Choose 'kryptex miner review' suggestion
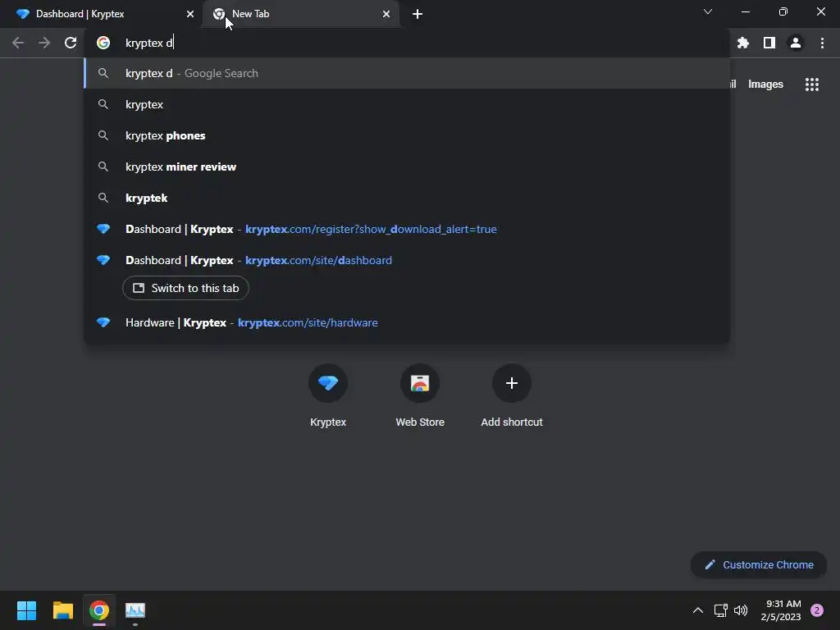The image size is (840, 630). pos(407,167)
